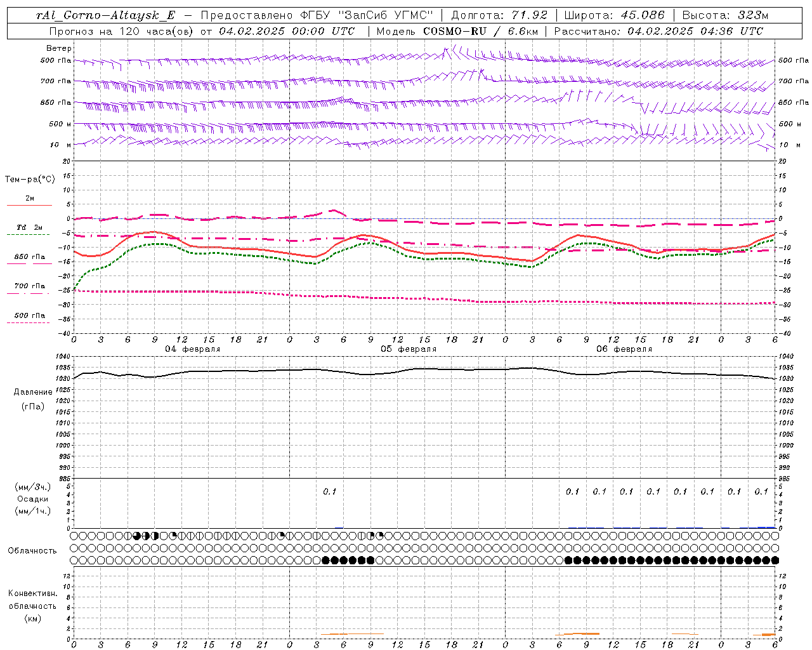Click the (мм/1ч.) precipitation unit label

[x=33, y=511]
